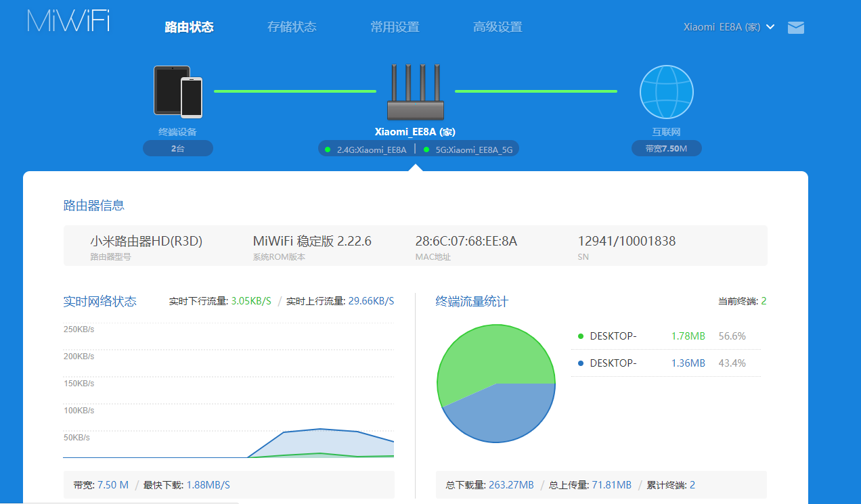Image resolution: width=861 pixels, height=504 pixels.
Task: Select the 5G:Xiaomi_EE8A_5G network label
Action: (474, 150)
